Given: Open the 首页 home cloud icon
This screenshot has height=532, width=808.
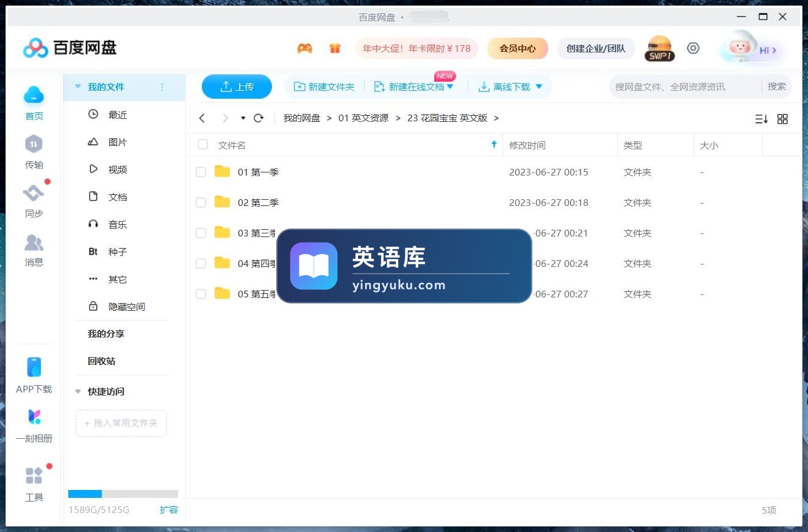Looking at the screenshot, I should [34, 94].
